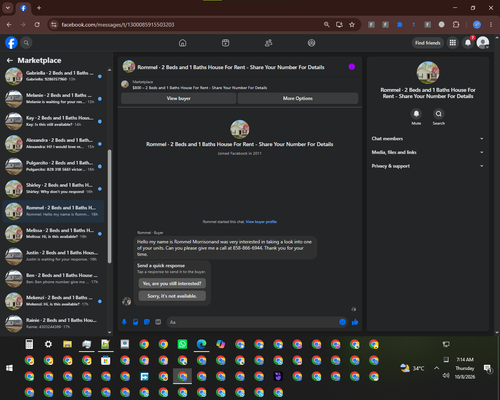Click the View buyer button
Image resolution: width=500 pixels, height=400 pixels.
point(178,98)
